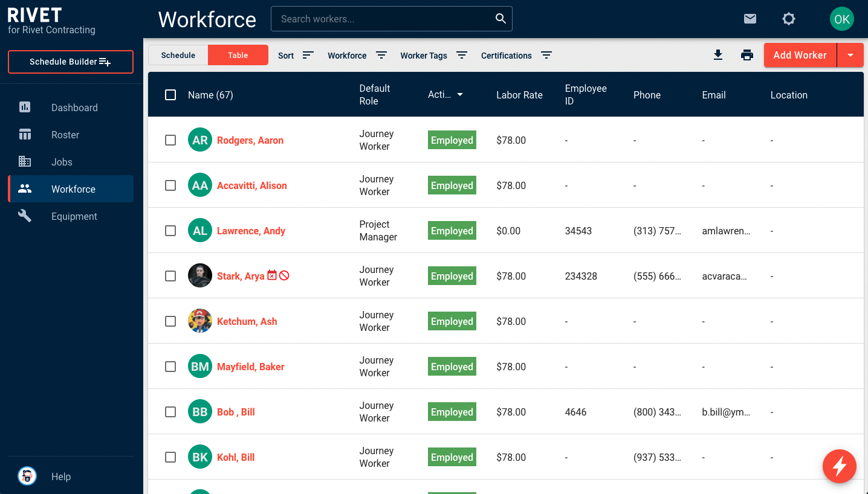Open the Schedule Builder button
This screenshot has width=868, height=494.
[x=71, y=62]
